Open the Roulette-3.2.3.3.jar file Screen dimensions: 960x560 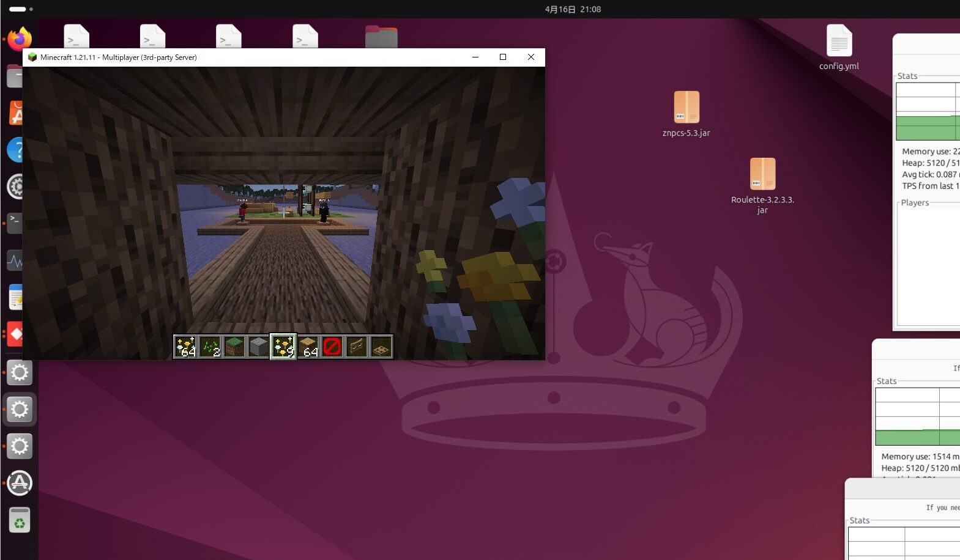pyautogui.click(x=762, y=174)
